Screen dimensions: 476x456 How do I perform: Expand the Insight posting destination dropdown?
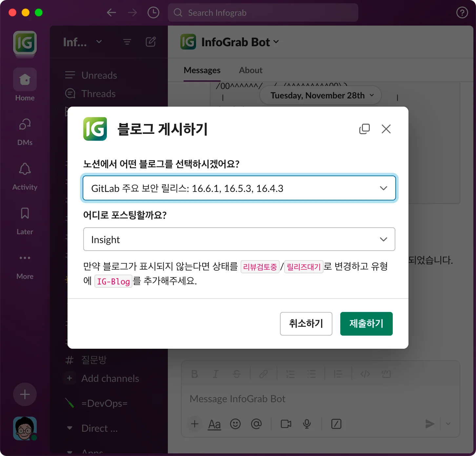[x=239, y=239]
